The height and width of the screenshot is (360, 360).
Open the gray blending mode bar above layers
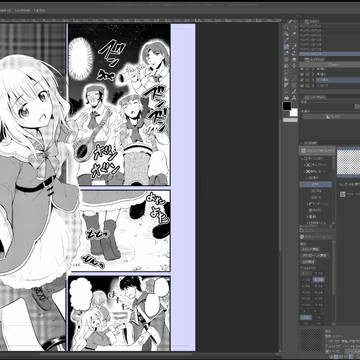tap(329, 64)
